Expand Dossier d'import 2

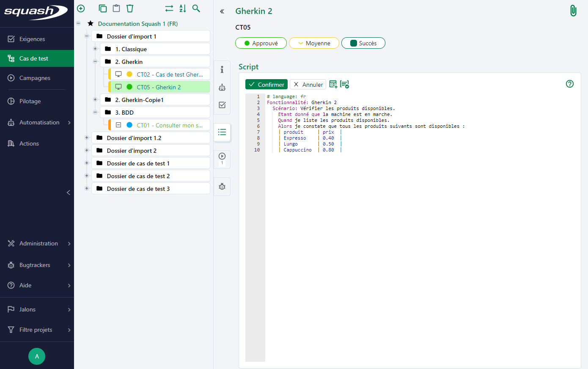pyautogui.click(x=87, y=150)
